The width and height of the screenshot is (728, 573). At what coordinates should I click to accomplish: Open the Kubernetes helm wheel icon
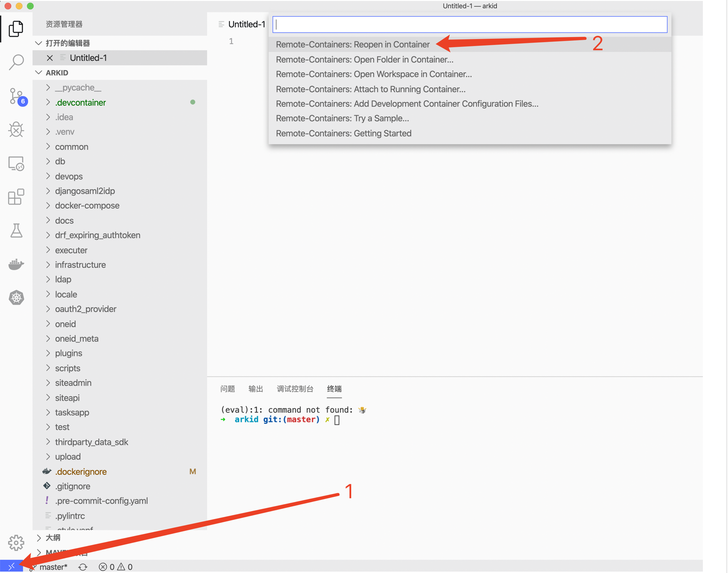coord(16,298)
